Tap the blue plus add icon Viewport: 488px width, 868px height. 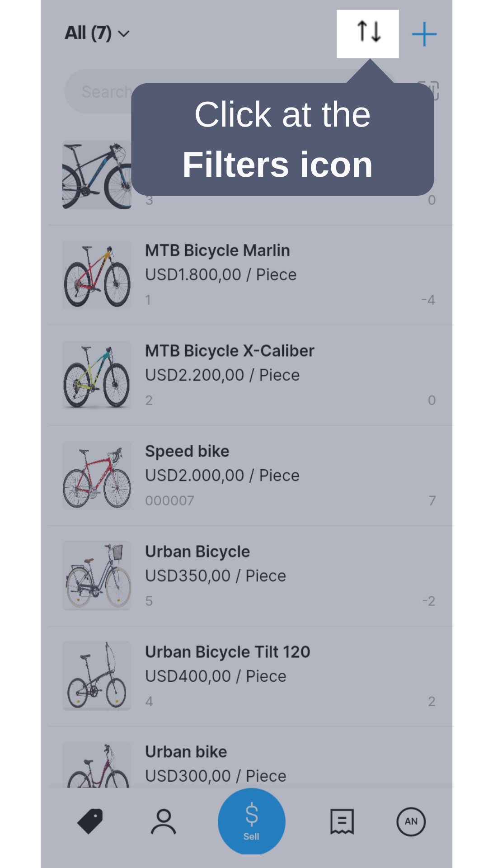click(x=424, y=34)
